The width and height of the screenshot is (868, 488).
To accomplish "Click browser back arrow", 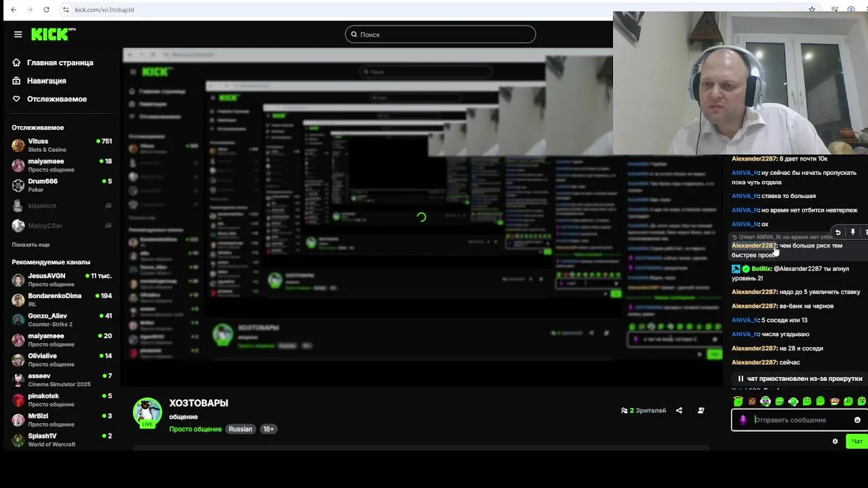I will (14, 9).
